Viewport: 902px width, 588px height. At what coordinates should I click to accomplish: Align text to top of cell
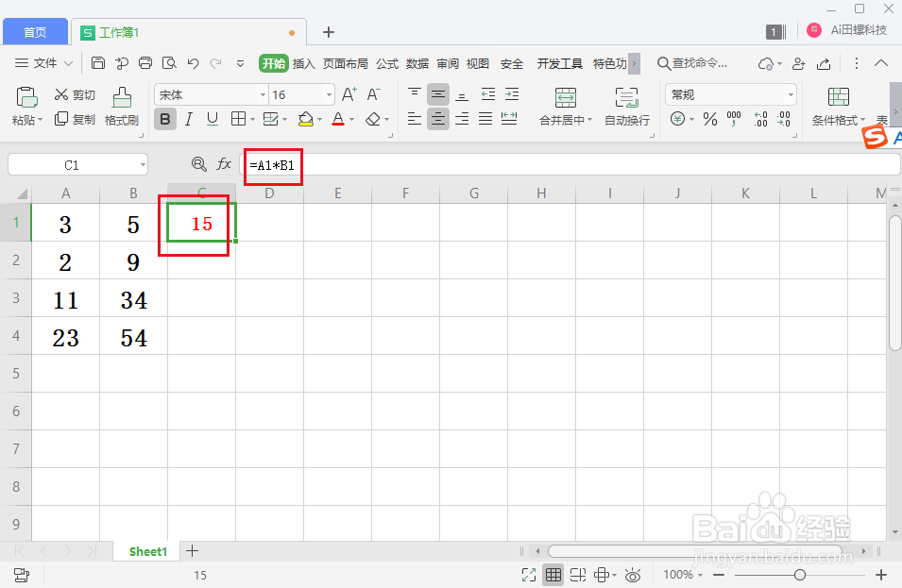pos(415,93)
